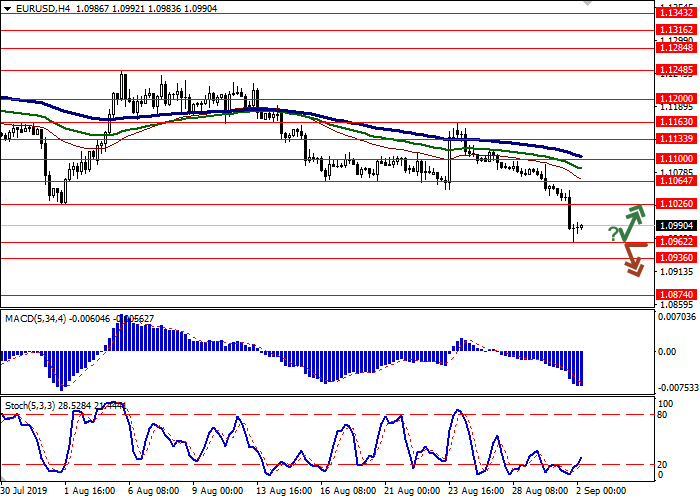Screen dimensions: 700x500
Task: Click the 1.10260 red price label
Action: [676, 204]
